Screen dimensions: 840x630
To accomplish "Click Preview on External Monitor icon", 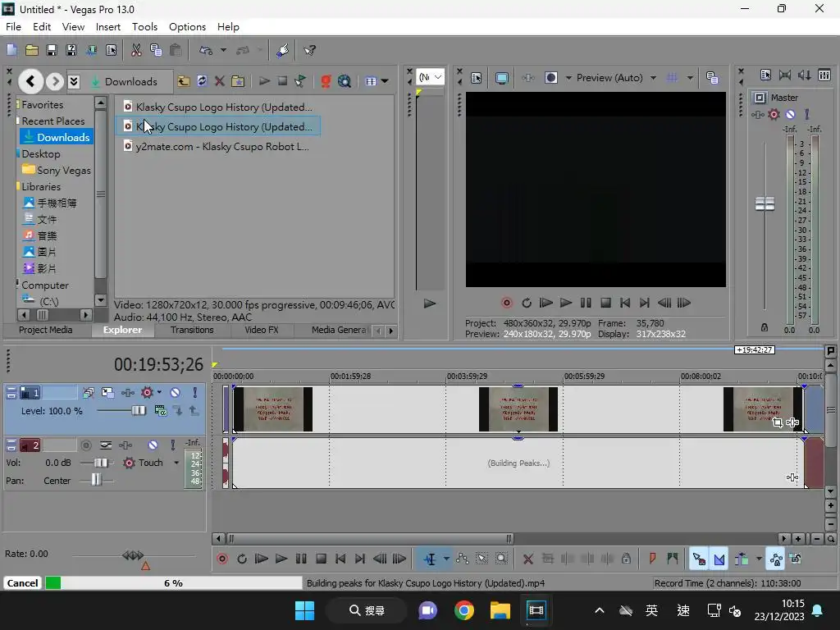I will (x=501, y=78).
